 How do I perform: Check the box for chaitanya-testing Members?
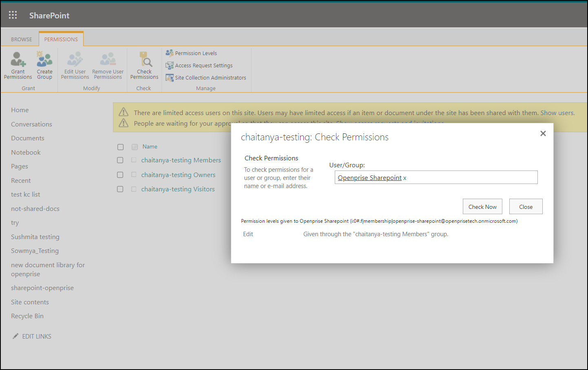120,160
